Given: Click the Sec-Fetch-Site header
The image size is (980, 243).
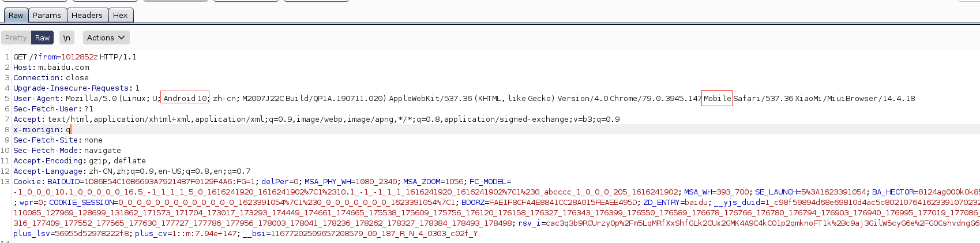Looking at the screenshot, I should pyautogui.click(x=58, y=140).
